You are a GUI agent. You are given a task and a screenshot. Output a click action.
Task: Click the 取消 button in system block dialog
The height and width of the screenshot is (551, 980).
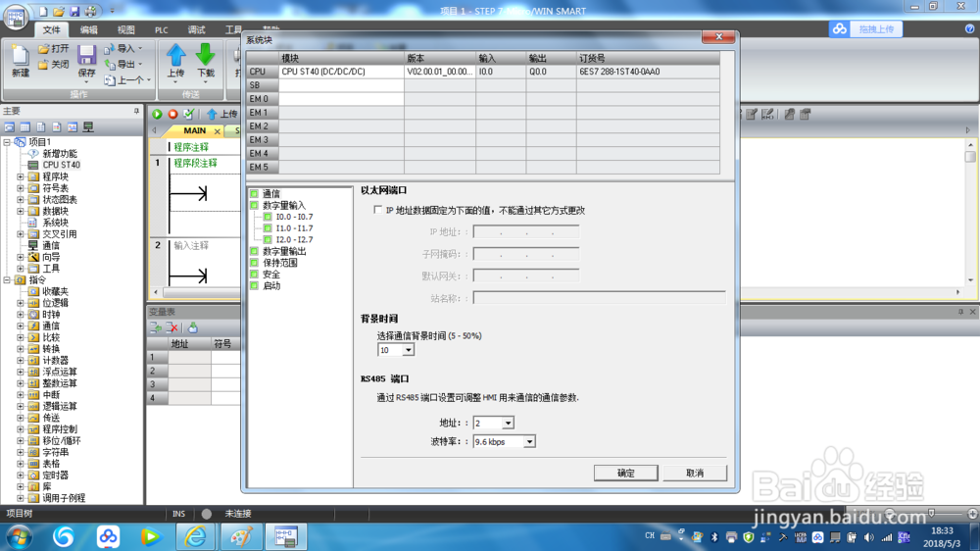pyautogui.click(x=695, y=473)
